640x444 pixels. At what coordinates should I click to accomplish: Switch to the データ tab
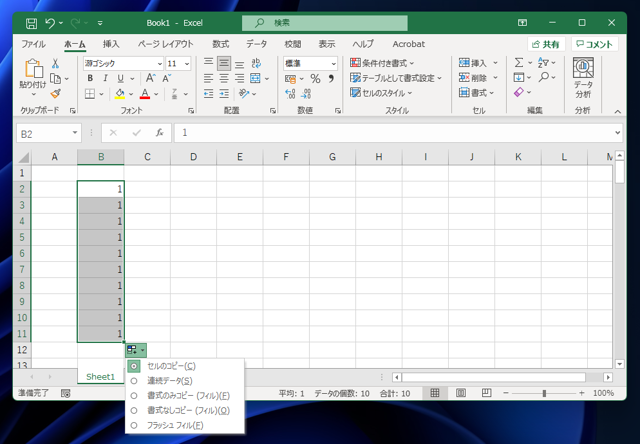pos(256,44)
